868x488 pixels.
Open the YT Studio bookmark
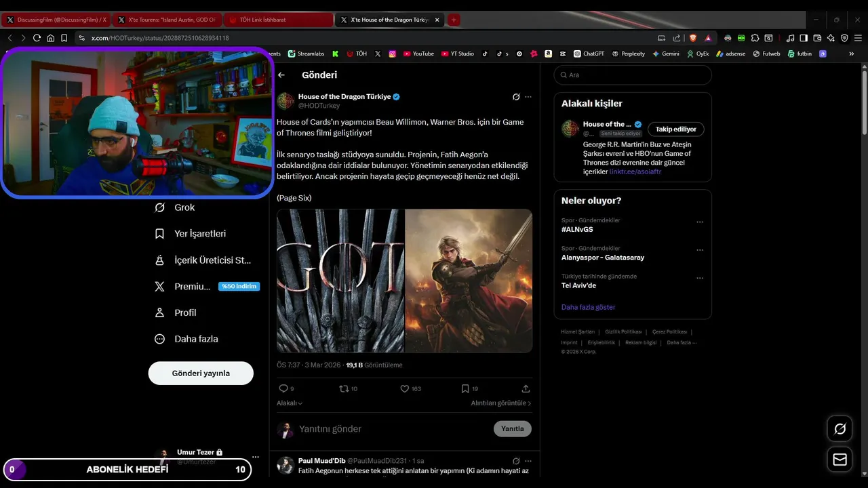458,54
